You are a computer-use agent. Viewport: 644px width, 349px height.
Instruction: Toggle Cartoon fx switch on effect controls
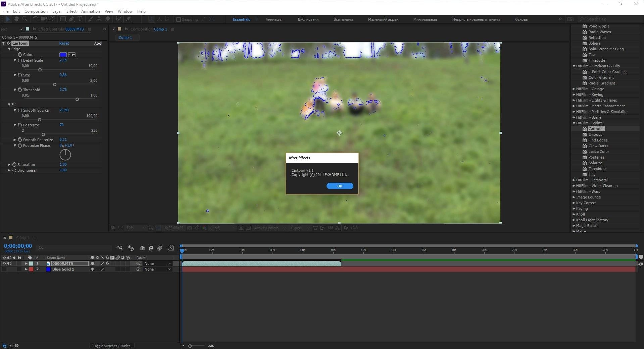[x=9, y=43]
